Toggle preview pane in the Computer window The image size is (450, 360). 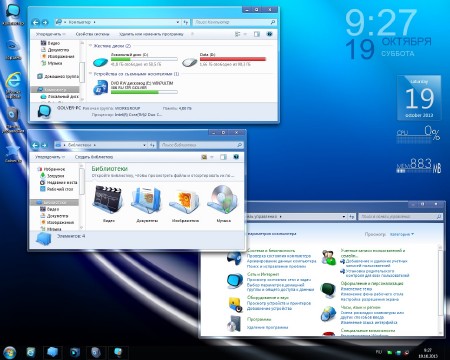click(257, 34)
